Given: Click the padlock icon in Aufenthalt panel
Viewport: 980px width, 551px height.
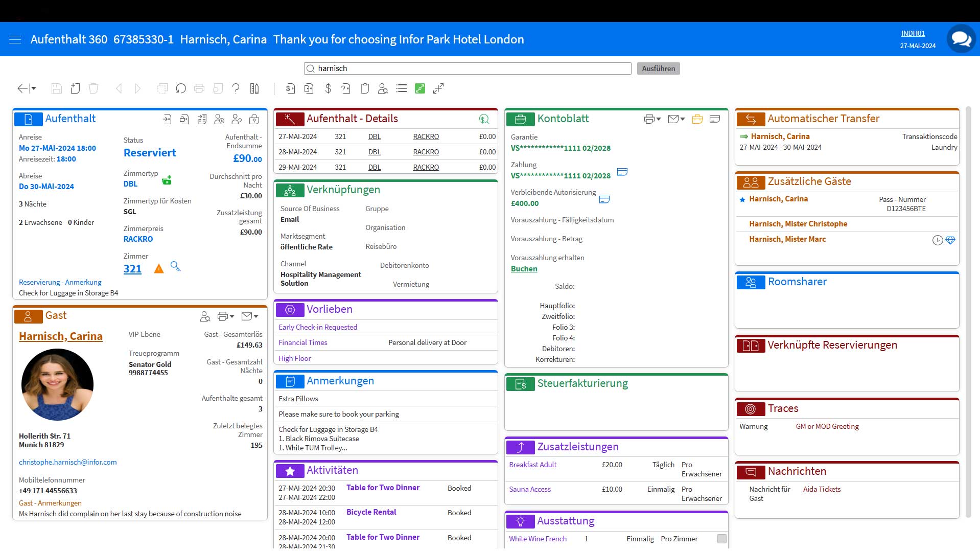Looking at the screenshot, I should tap(254, 119).
